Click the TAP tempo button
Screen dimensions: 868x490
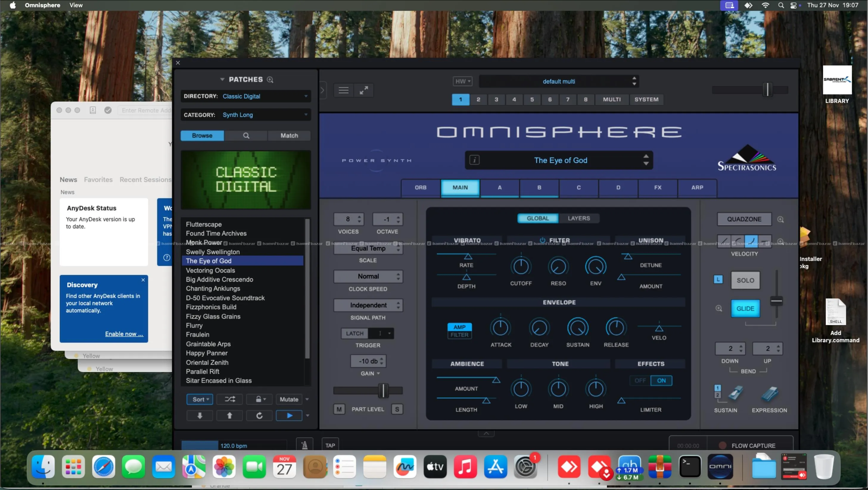point(330,445)
